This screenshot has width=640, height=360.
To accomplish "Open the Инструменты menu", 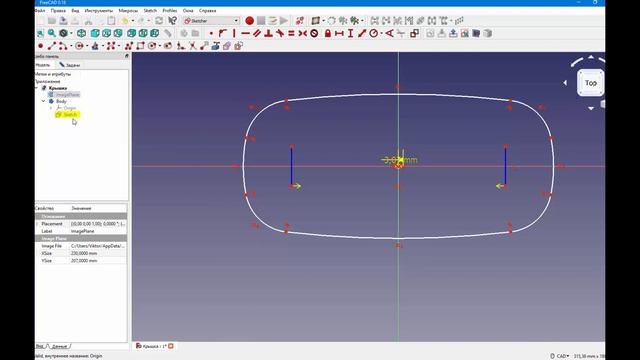I will pyautogui.click(x=98, y=11).
